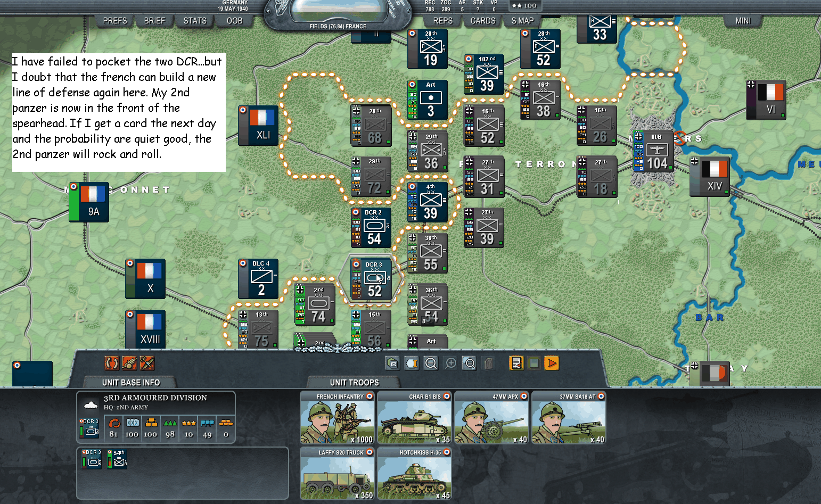
Task: Click the HQ: 2ND ARMY label
Action: [x=126, y=408]
